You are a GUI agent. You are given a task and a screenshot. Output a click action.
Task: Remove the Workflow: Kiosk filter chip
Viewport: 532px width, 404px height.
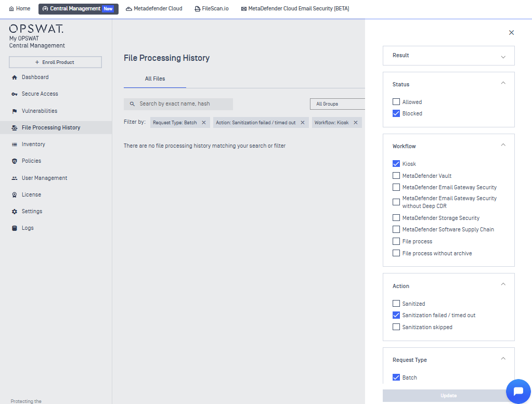click(x=355, y=123)
